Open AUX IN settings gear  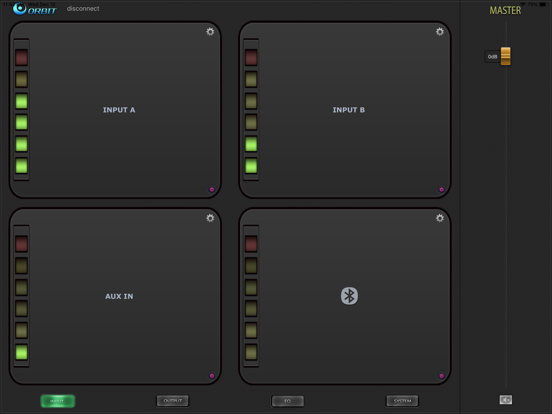click(210, 218)
